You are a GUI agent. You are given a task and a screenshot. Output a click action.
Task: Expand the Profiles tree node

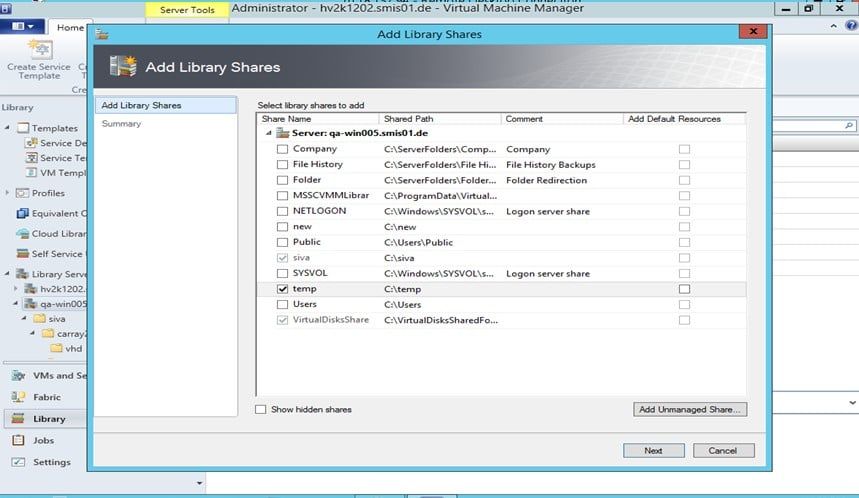click(9, 193)
